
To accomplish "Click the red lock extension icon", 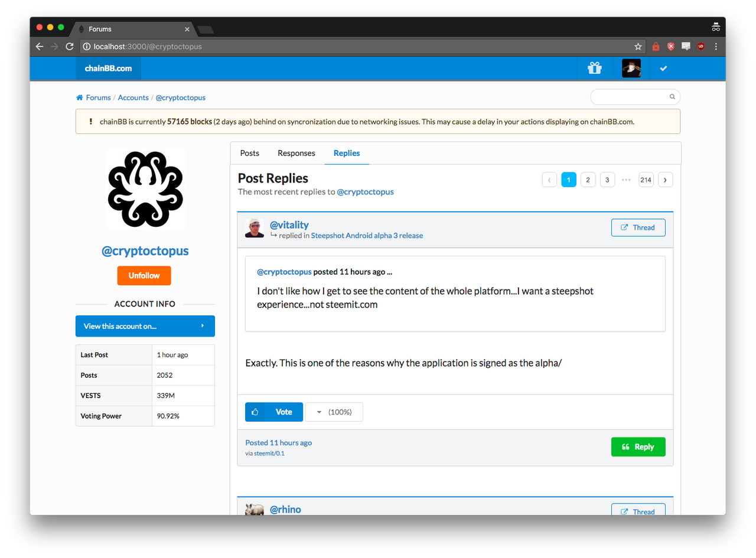I will [x=656, y=46].
